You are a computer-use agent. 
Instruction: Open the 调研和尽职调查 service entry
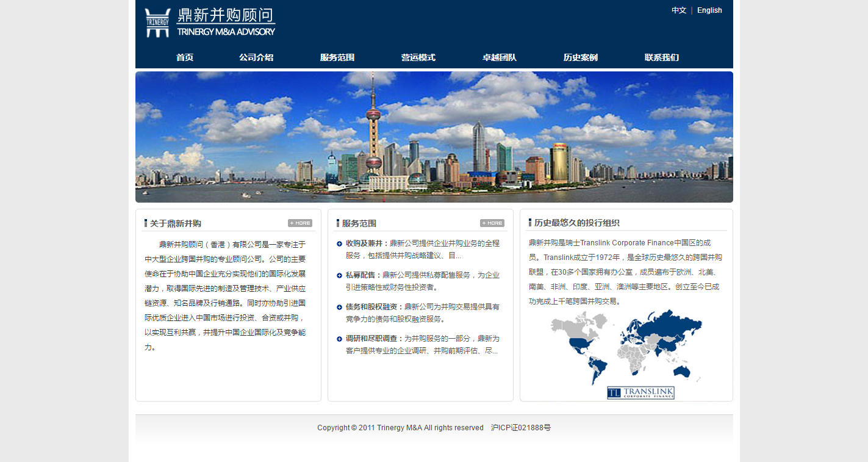[x=423, y=344]
